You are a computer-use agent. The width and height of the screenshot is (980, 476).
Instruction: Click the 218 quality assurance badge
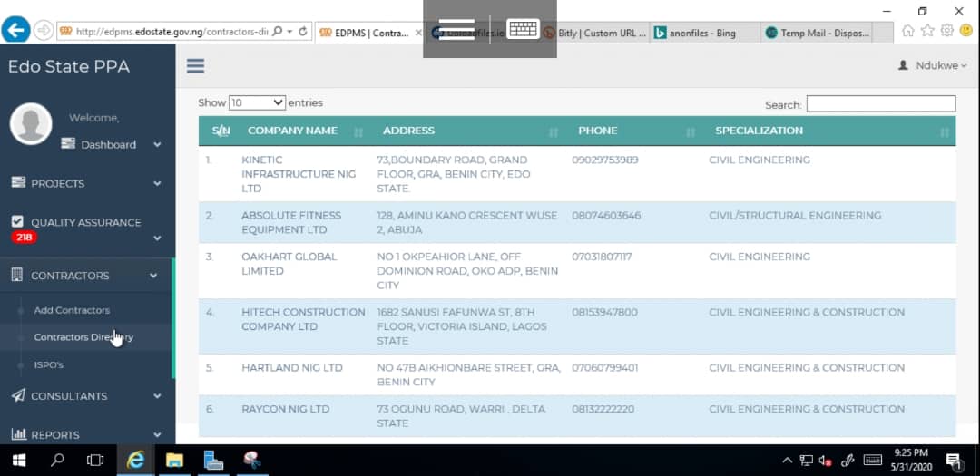pos(24,238)
